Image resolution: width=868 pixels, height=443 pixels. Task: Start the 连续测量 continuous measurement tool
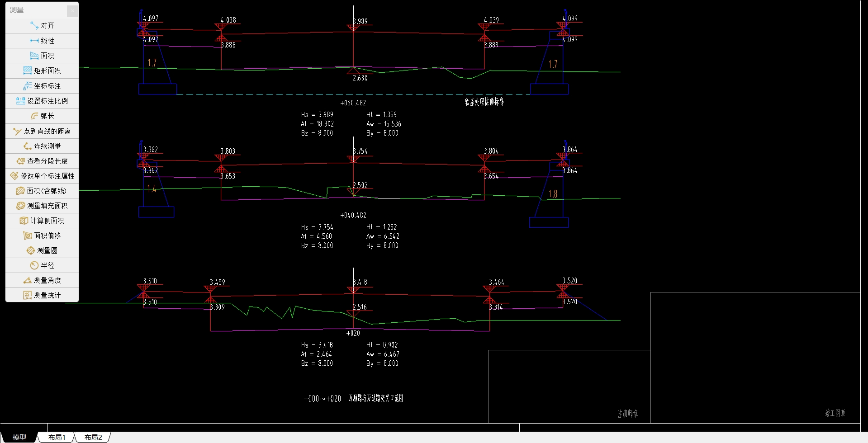coord(42,146)
